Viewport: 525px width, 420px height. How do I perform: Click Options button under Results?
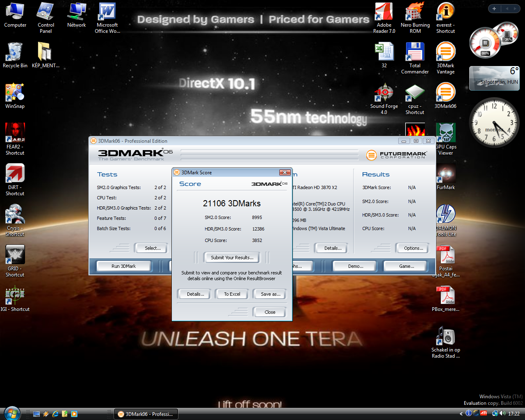412,248
